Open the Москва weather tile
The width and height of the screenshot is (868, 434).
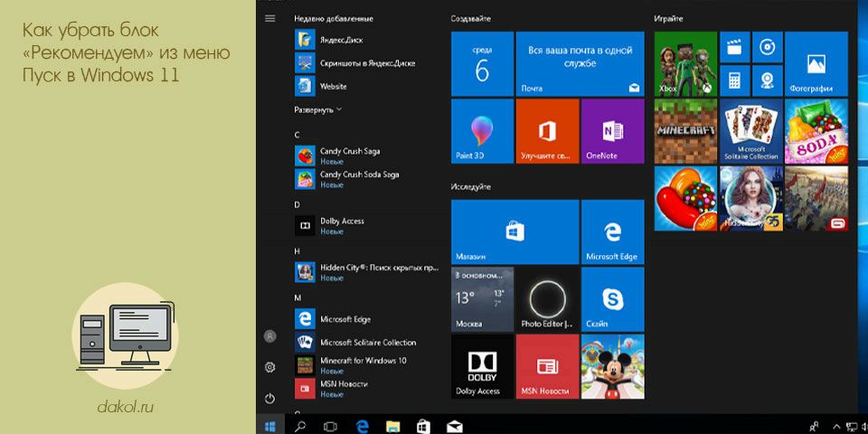coord(482,299)
